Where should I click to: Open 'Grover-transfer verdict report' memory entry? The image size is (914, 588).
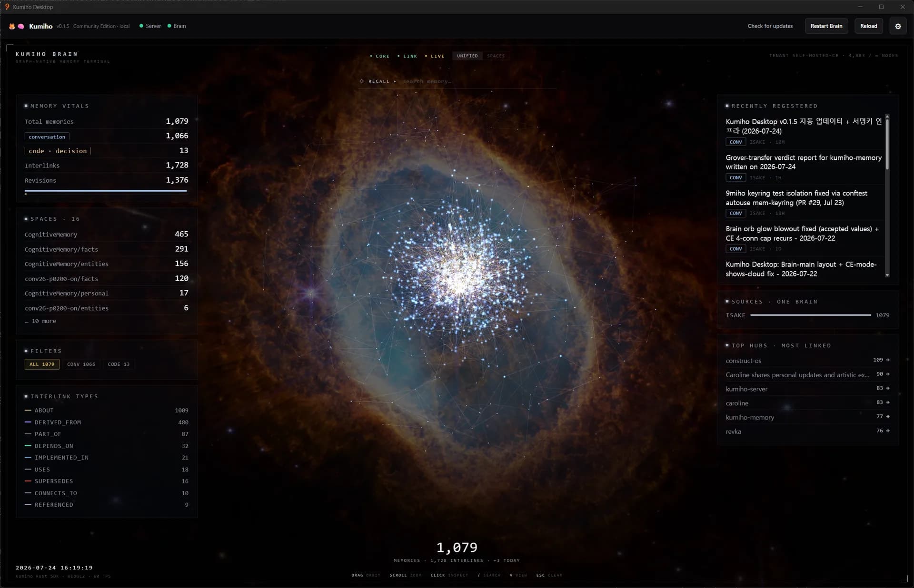(804, 167)
